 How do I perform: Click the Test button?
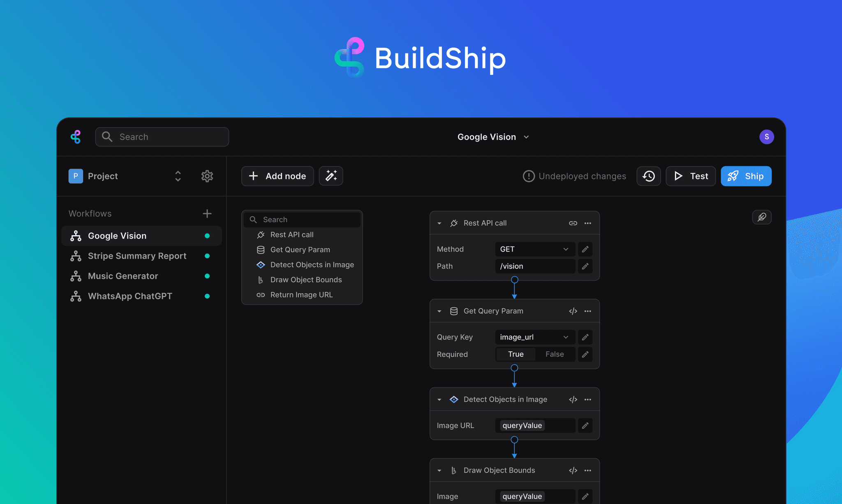point(691,176)
